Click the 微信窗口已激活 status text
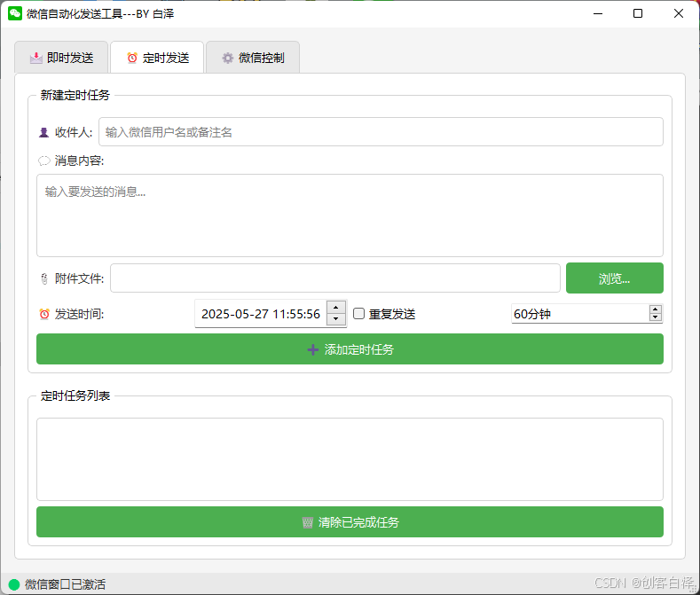This screenshot has width=700, height=595. click(65, 584)
